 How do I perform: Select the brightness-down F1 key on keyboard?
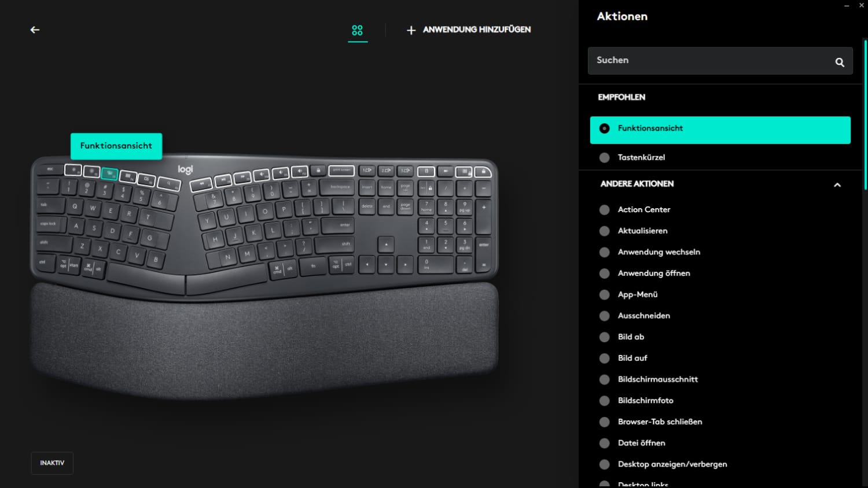(x=73, y=170)
